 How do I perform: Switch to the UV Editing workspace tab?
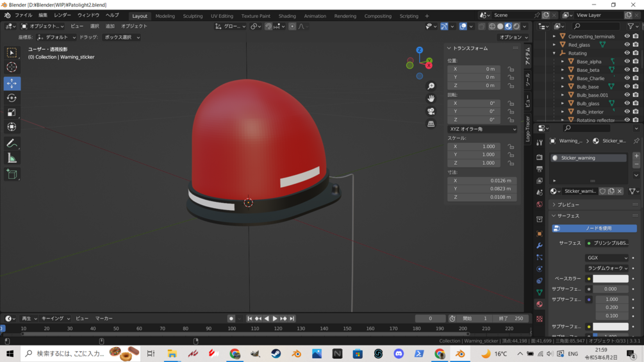pos(222,16)
